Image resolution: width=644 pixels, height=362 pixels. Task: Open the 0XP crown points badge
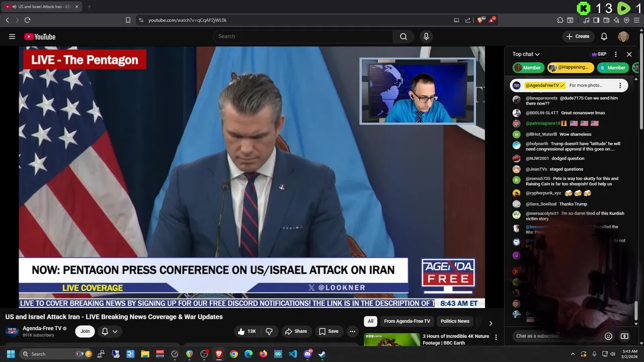coord(599,54)
